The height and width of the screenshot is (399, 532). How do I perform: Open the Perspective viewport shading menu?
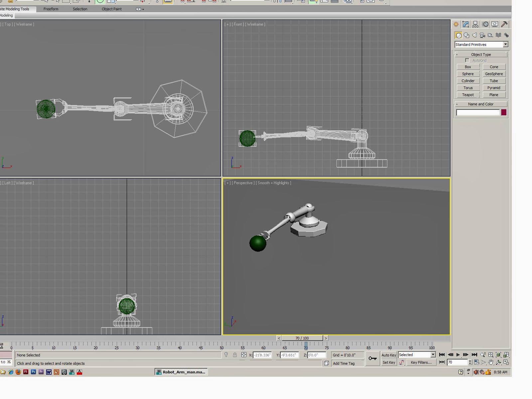(x=274, y=183)
